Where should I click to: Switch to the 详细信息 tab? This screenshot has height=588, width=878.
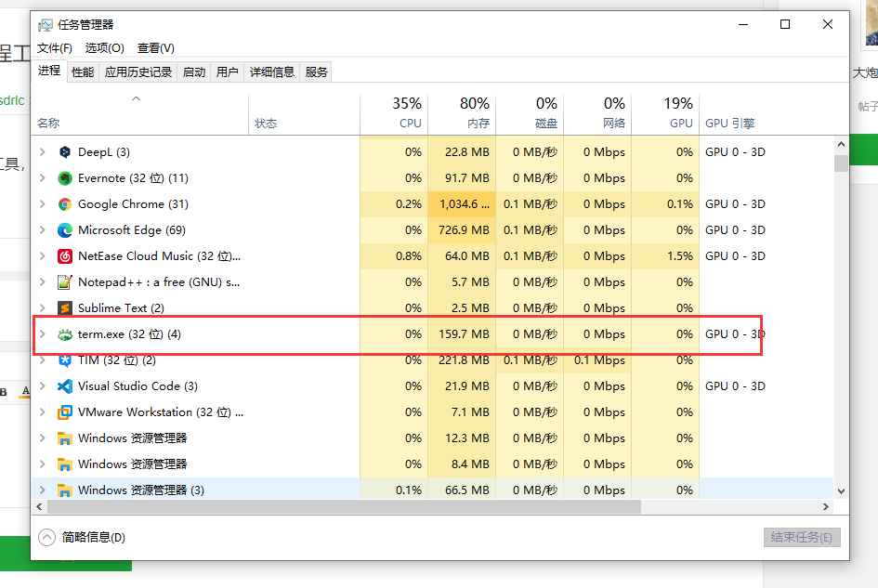[x=271, y=72]
